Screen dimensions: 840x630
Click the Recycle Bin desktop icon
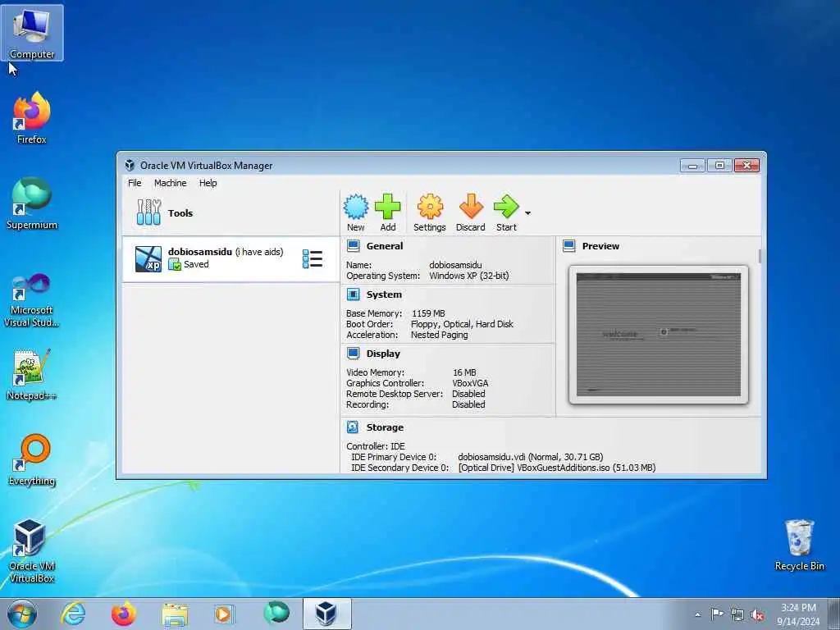point(799,546)
